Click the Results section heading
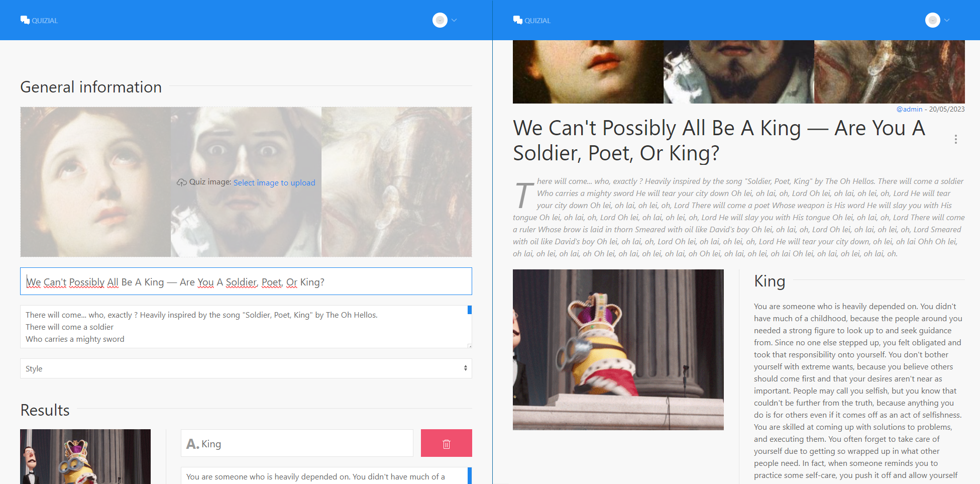This screenshot has width=980, height=484. pos(45,410)
